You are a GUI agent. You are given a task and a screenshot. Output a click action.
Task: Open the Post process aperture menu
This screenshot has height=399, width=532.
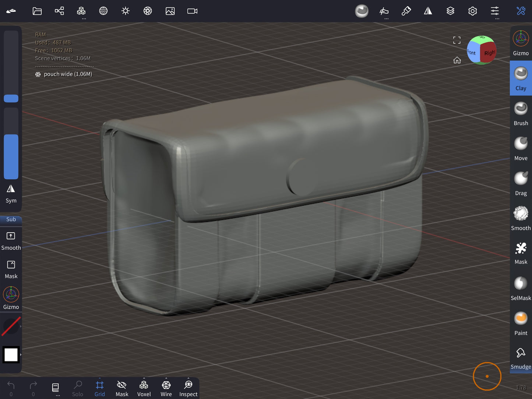point(148,11)
